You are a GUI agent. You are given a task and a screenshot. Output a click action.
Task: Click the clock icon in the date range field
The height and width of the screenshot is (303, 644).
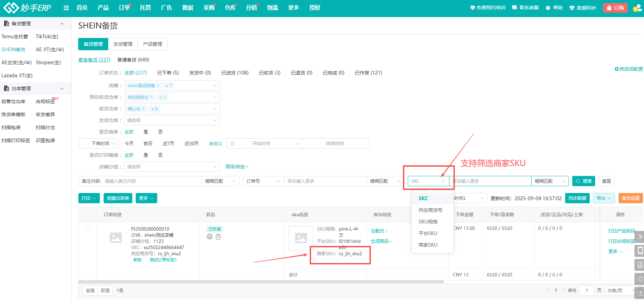[x=232, y=143]
